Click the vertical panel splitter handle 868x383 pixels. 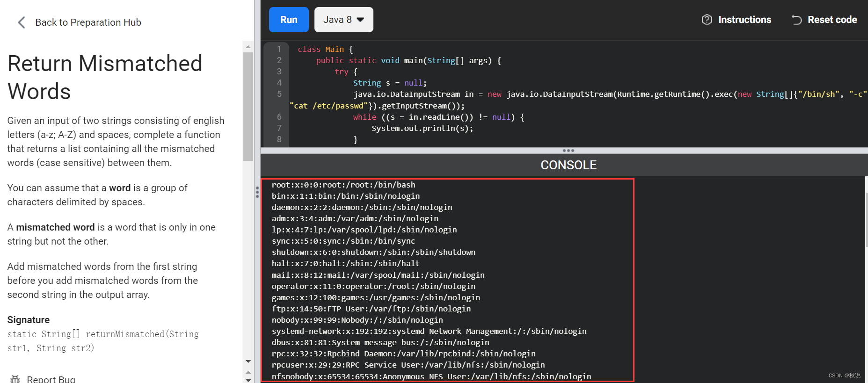pos(257,192)
